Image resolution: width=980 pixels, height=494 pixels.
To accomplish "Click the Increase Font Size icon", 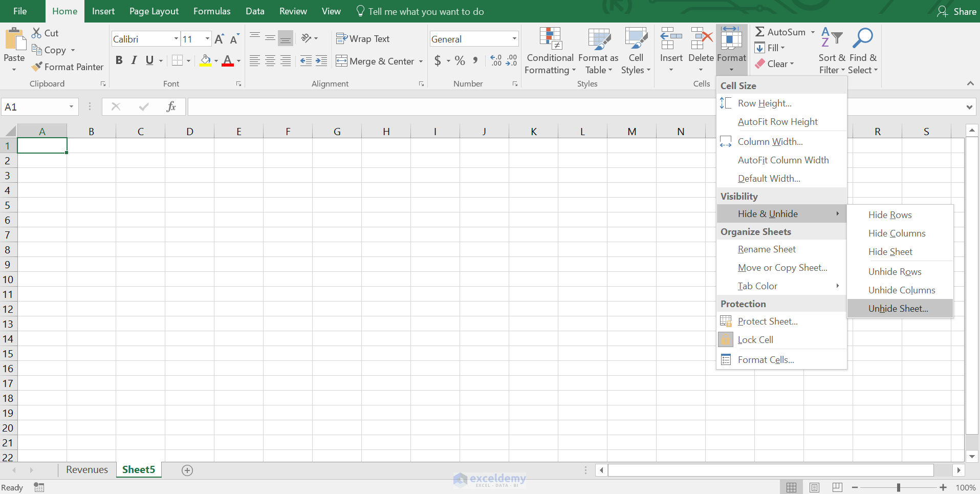I will 219,39.
